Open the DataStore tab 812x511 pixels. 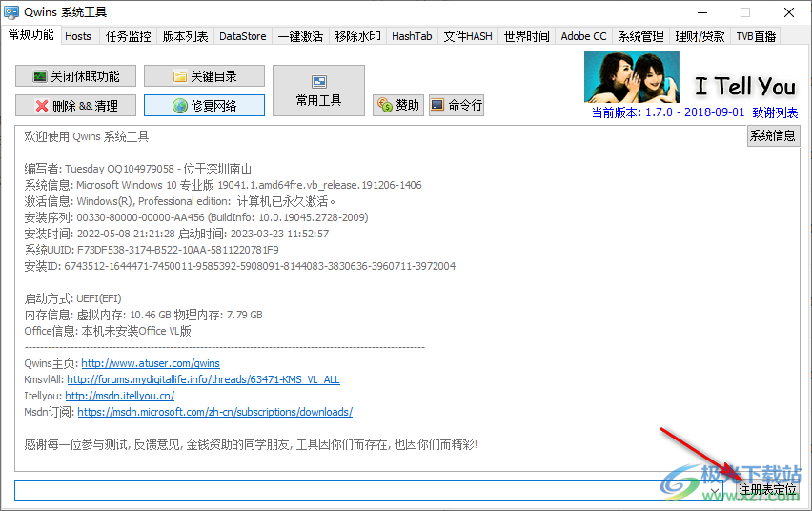pos(242,36)
